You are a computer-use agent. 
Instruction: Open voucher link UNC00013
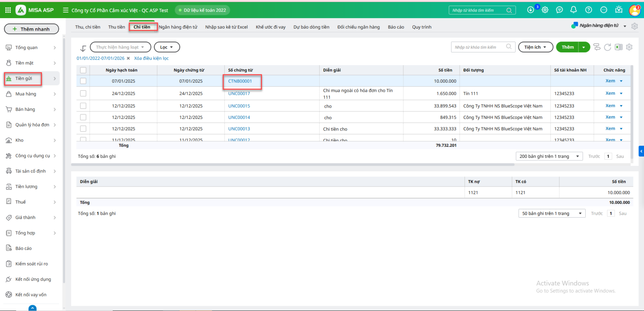[x=239, y=129]
